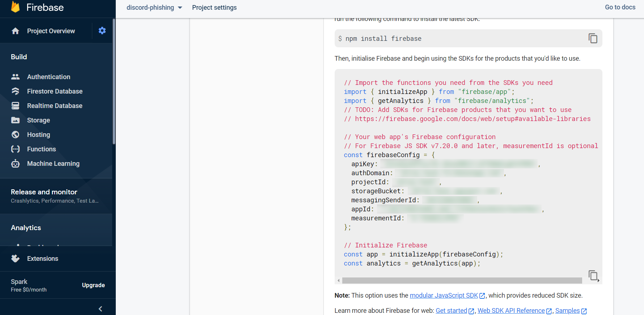644x315 pixels.
Task: Click the Firebase flame logo
Action: pos(16,7)
